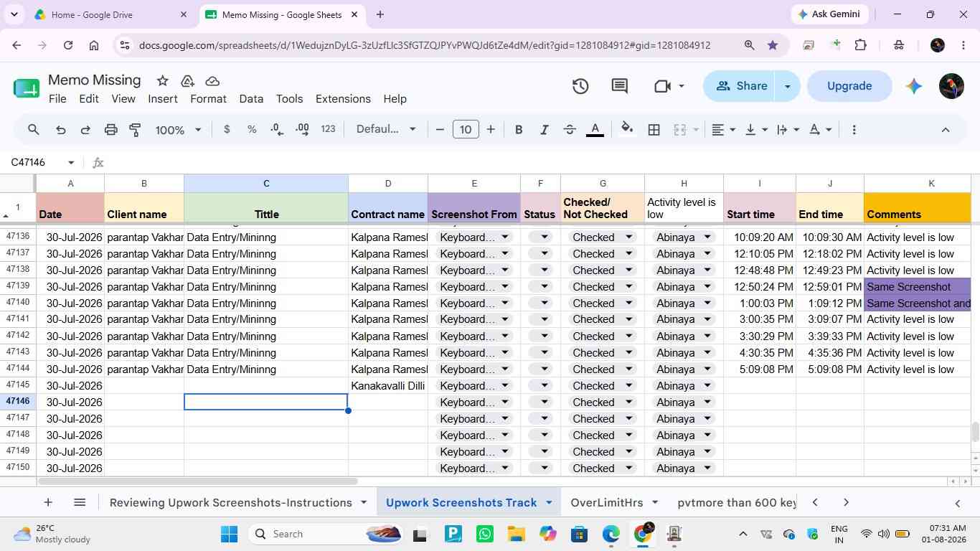Click the undo arrow icon
Viewport: 980px width, 551px height.
pos(60,130)
